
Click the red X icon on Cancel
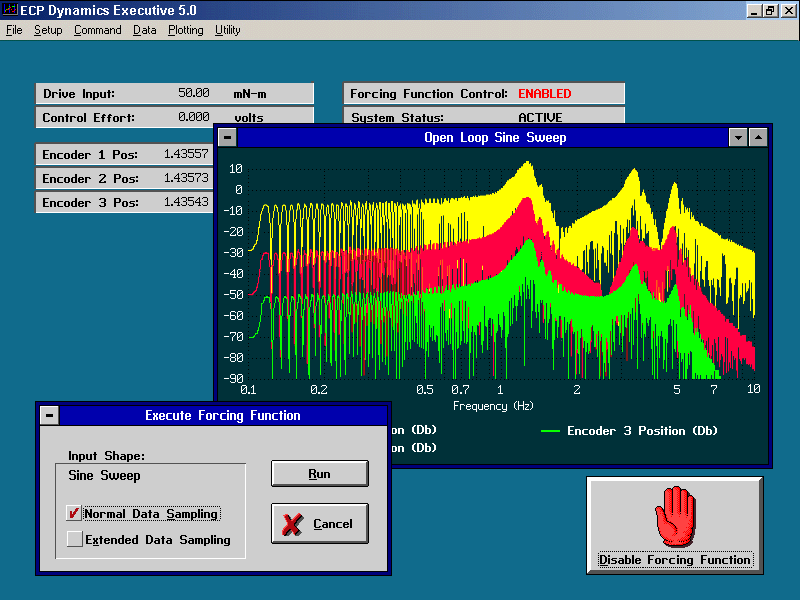click(x=292, y=524)
